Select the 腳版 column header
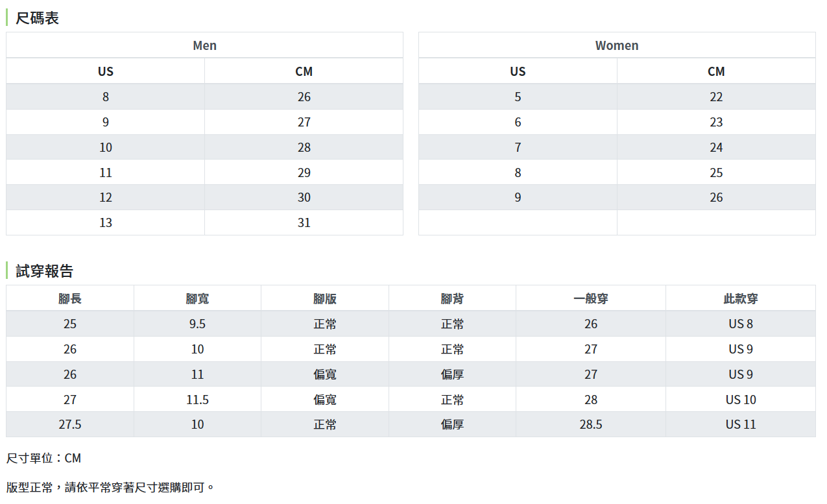This screenshot has width=827, height=504. point(325,298)
